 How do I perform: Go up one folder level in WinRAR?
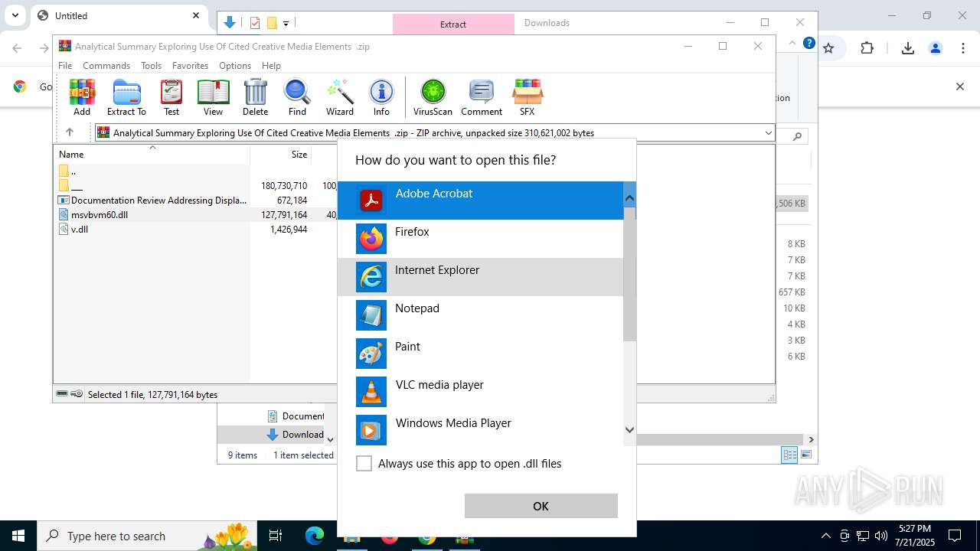[x=70, y=132]
